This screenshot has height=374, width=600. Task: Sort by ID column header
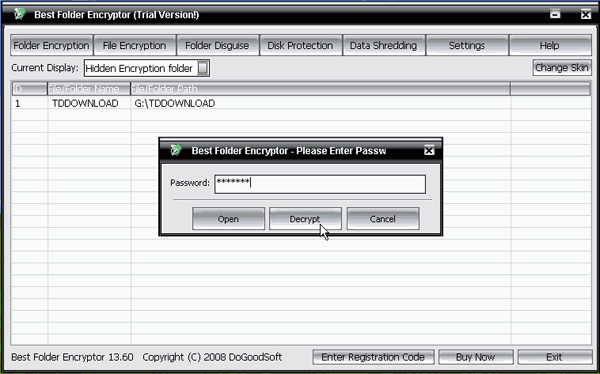(29, 89)
